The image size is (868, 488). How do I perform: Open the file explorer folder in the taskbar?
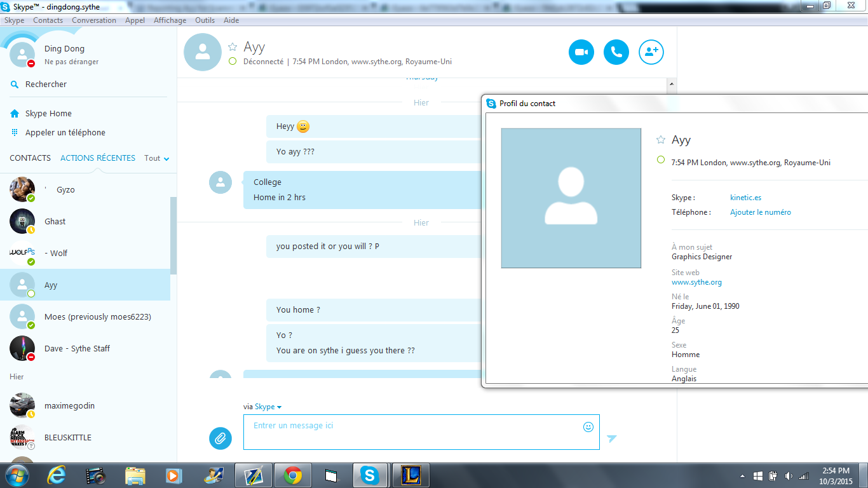pos(135,475)
